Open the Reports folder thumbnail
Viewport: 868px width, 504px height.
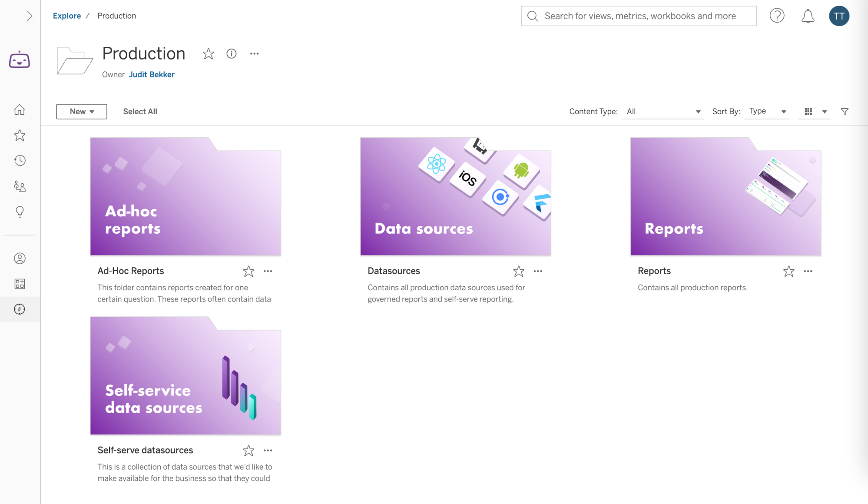pyautogui.click(x=726, y=196)
